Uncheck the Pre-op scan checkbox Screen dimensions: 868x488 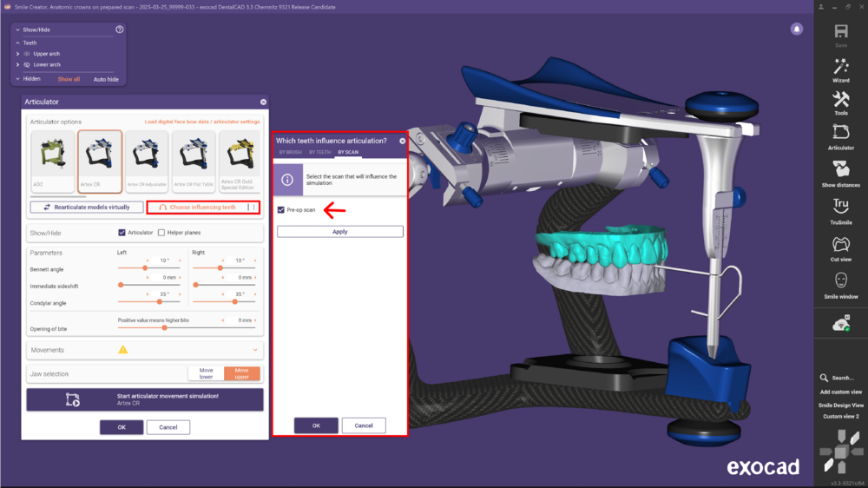click(x=281, y=210)
